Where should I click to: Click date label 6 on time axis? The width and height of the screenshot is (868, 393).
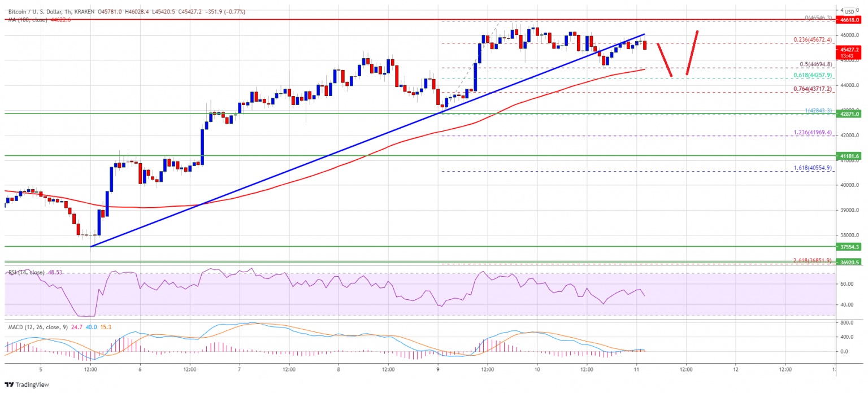point(140,370)
